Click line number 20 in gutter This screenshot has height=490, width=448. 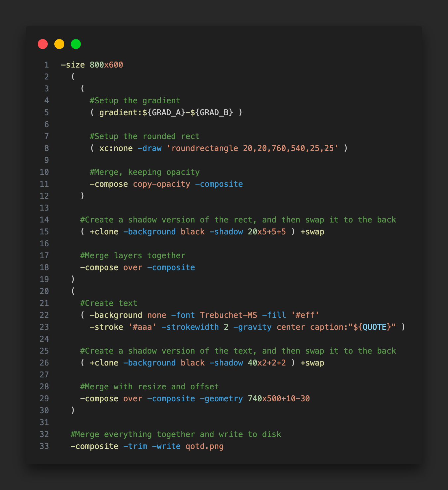(x=44, y=291)
